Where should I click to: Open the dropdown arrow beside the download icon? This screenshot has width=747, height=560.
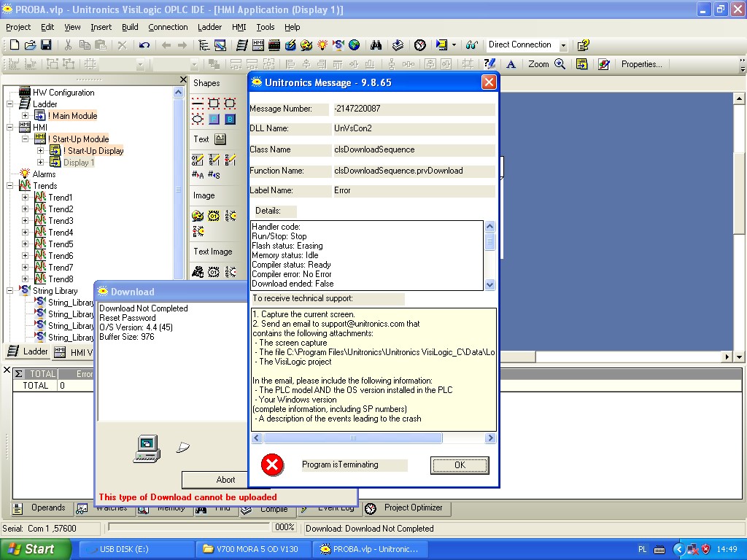tap(454, 44)
